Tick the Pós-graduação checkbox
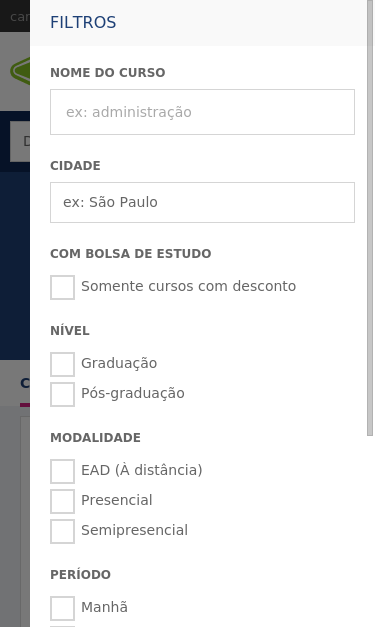This screenshot has height=627, width=375. tap(62, 394)
